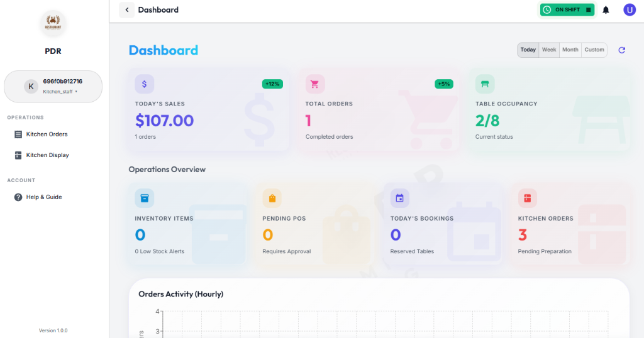The image size is (644, 338).
Task: Click the notification bell icon
Action: coord(606,10)
